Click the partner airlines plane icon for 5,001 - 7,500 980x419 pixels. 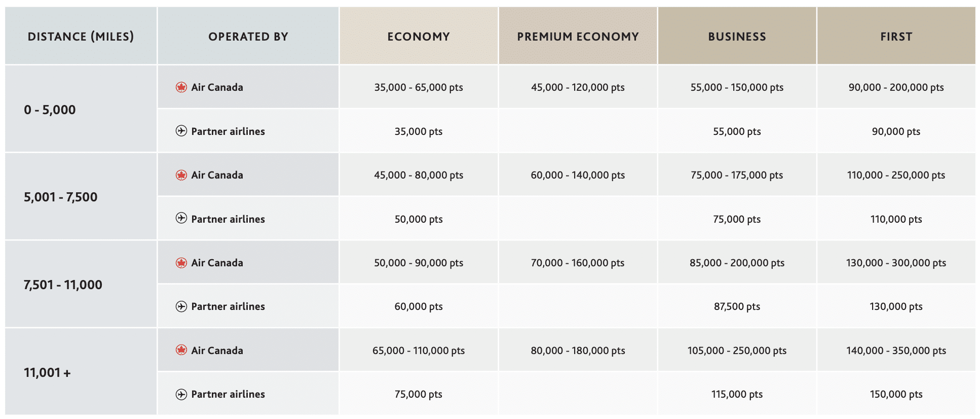tap(181, 219)
